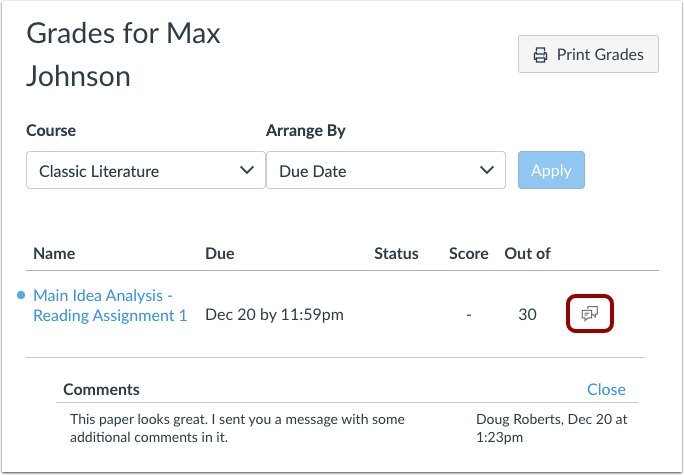The width and height of the screenshot is (684, 475).
Task: Click Doug Roberts comment author and timestamp
Action: [x=551, y=428]
